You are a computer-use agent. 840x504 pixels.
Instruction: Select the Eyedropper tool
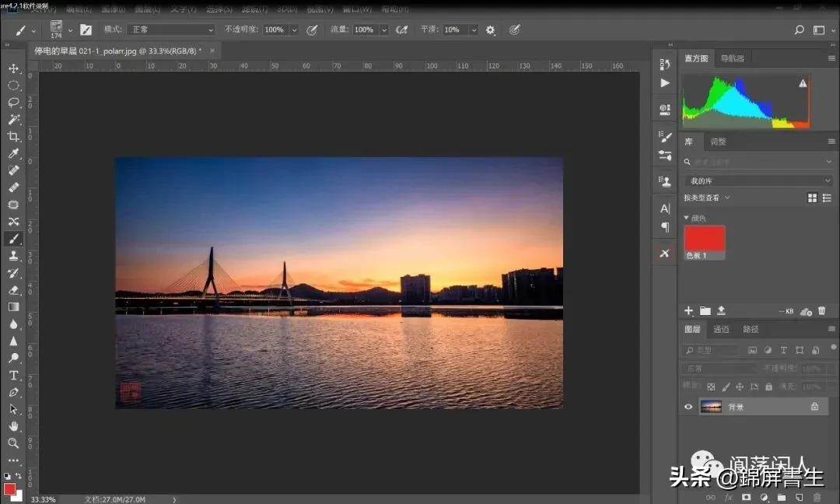click(x=13, y=154)
